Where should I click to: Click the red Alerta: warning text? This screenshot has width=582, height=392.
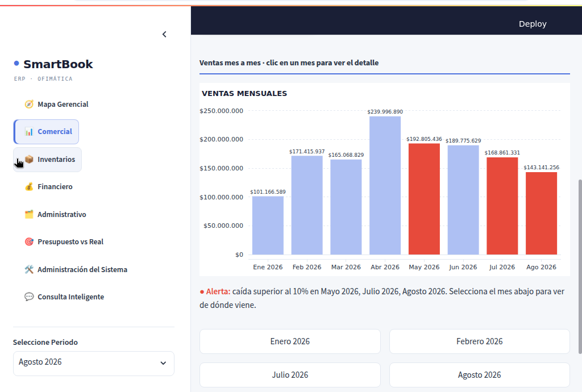[218, 291]
